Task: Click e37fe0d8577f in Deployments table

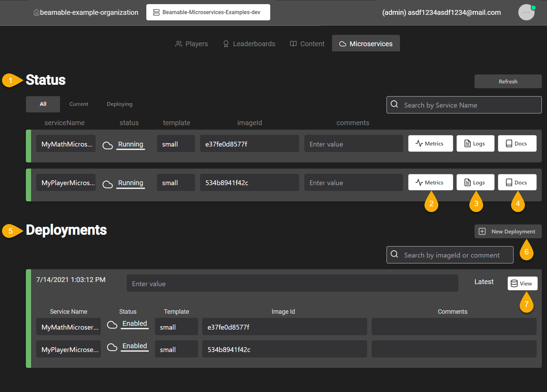Action: point(284,326)
